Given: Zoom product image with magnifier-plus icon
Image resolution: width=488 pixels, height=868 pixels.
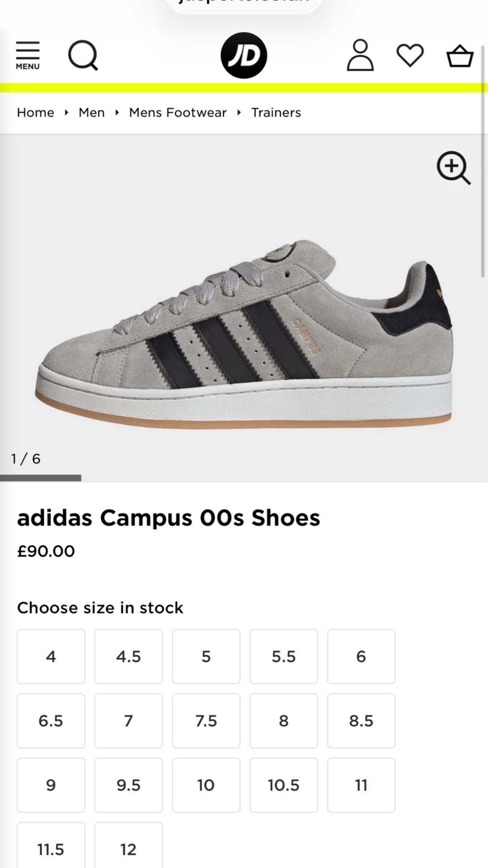Looking at the screenshot, I should tap(454, 168).
